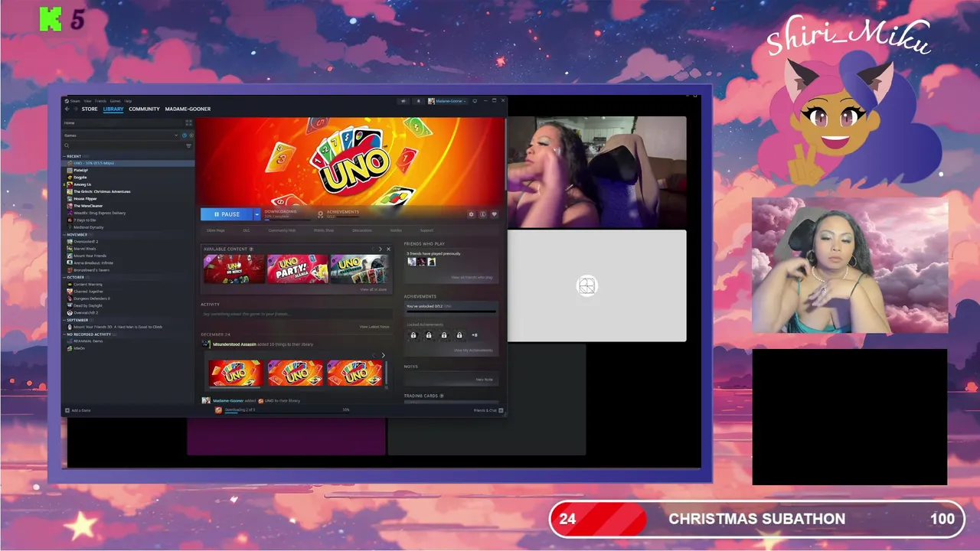This screenshot has width=980, height=551.
Task: Toggle the ready-to-play filter icon
Action: point(191,135)
